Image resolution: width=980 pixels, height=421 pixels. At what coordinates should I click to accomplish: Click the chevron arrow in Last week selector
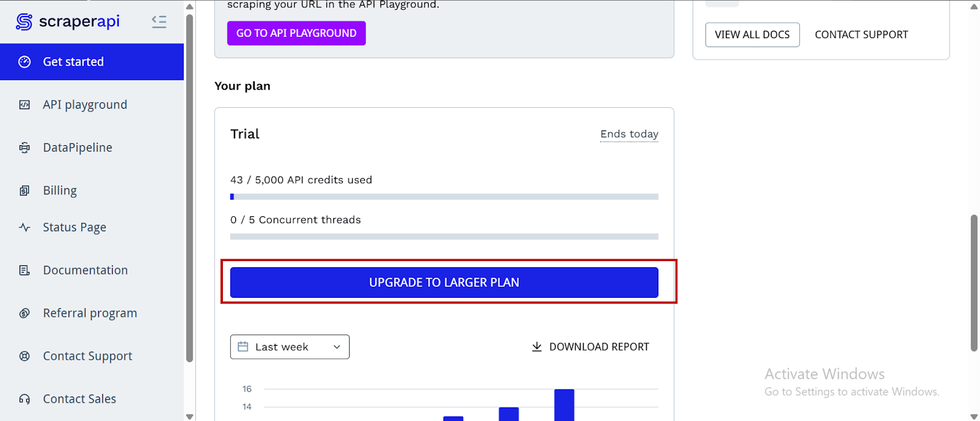coord(336,347)
